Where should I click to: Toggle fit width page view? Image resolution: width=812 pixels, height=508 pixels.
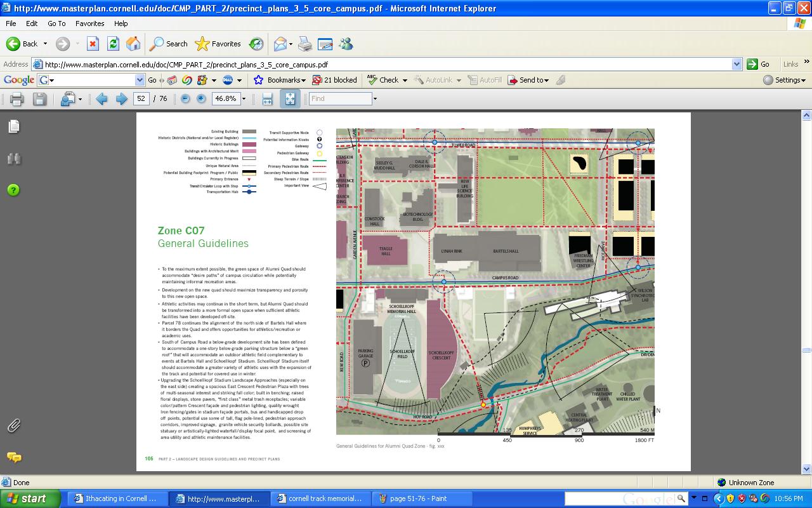click(268, 99)
